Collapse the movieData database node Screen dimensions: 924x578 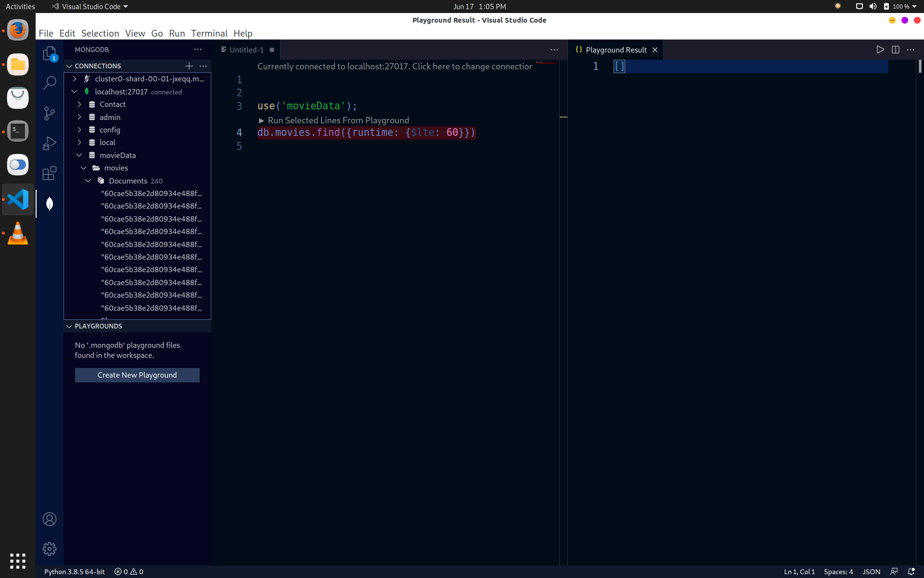coord(79,155)
